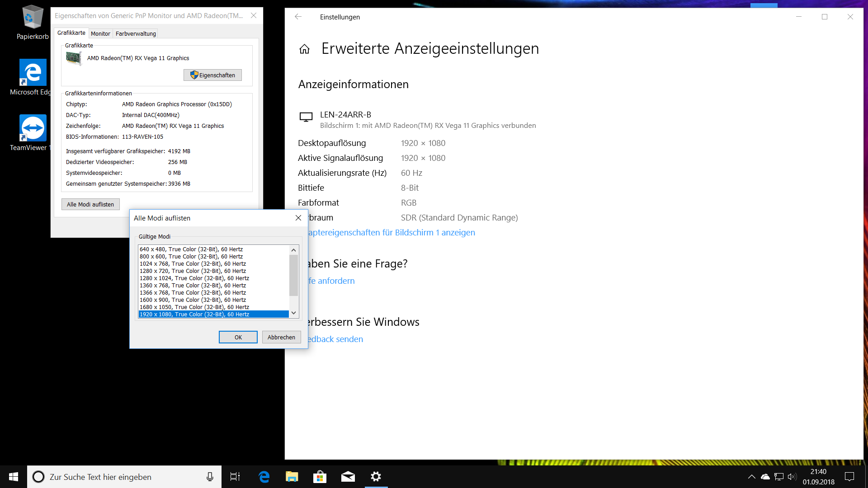The image size is (868, 488).
Task: Click the Eigenschaften button for graphics card
Action: coord(212,75)
